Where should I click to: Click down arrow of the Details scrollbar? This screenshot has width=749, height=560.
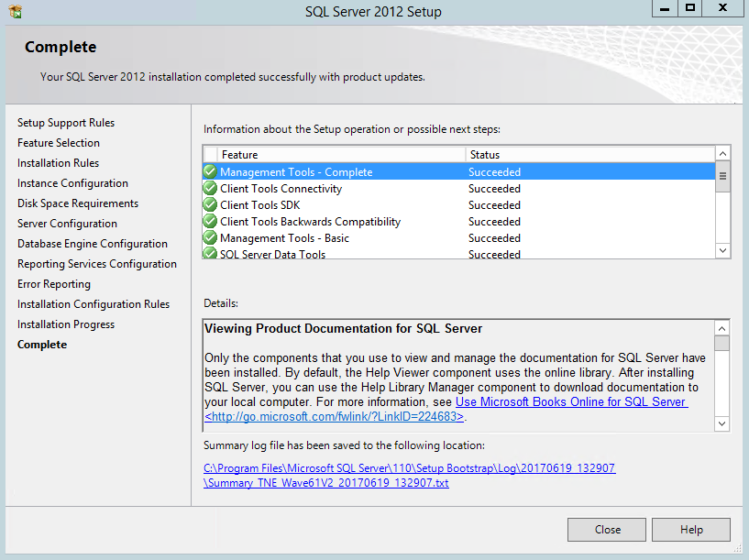pos(722,423)
